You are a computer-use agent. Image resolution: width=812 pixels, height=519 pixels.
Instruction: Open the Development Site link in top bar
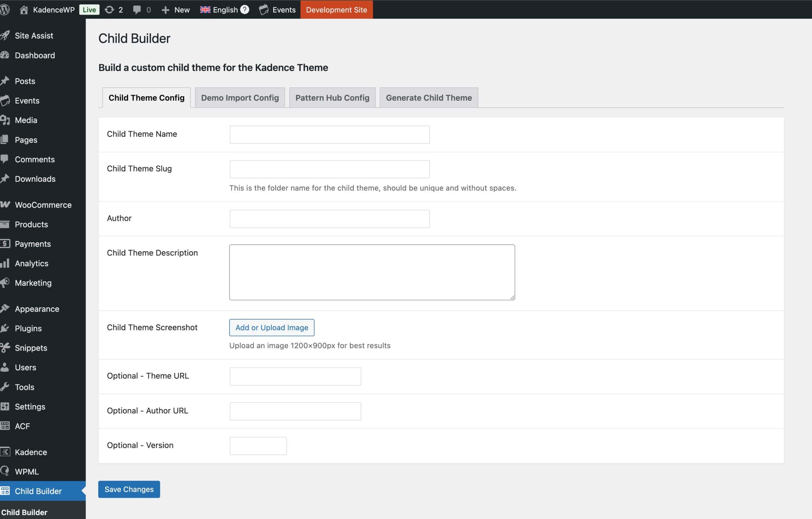point(336,10)
